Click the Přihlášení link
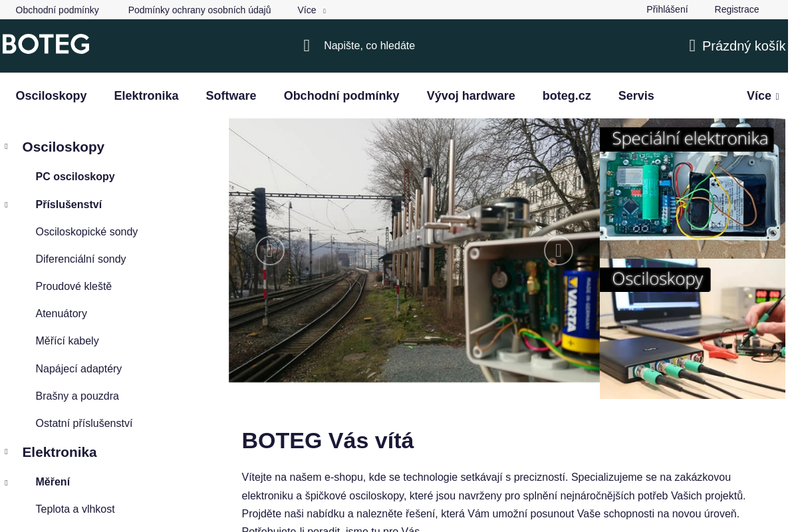 667,9
